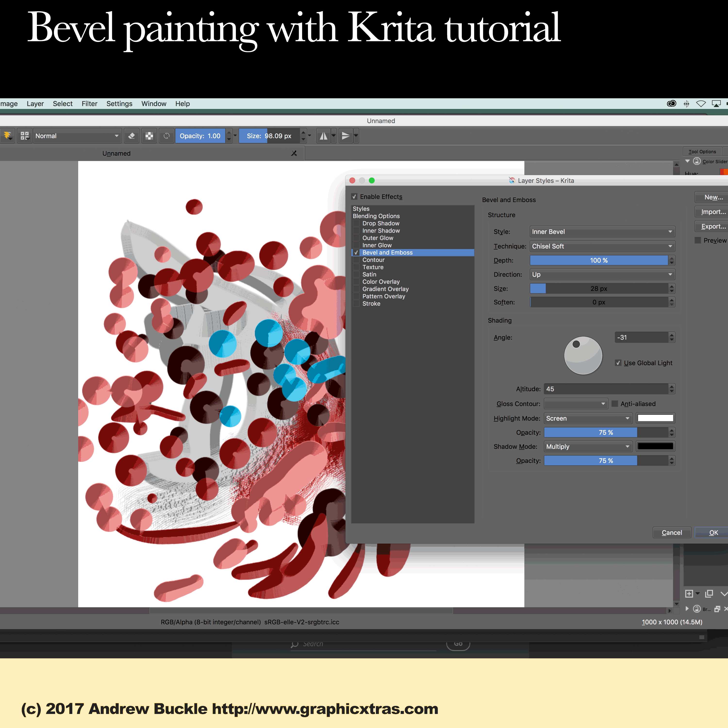
Task: Click the Depth slider at 100 %
Action: (x=599, y=260)
